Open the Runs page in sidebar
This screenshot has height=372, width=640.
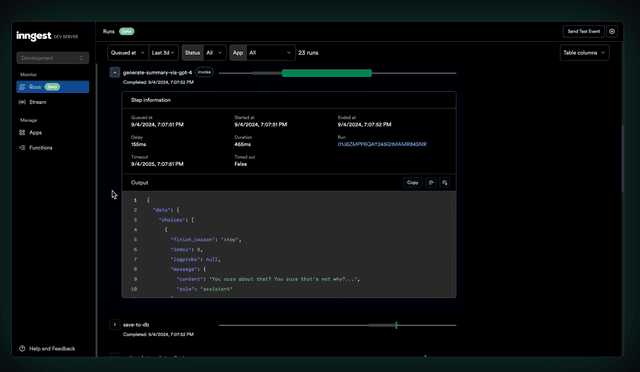(53, 87)
